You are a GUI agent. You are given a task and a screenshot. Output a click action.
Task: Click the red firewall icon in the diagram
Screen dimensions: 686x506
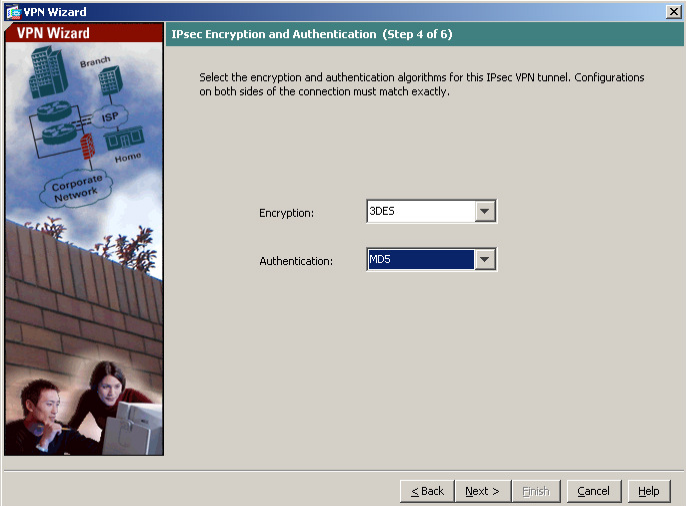pos(88,146)
